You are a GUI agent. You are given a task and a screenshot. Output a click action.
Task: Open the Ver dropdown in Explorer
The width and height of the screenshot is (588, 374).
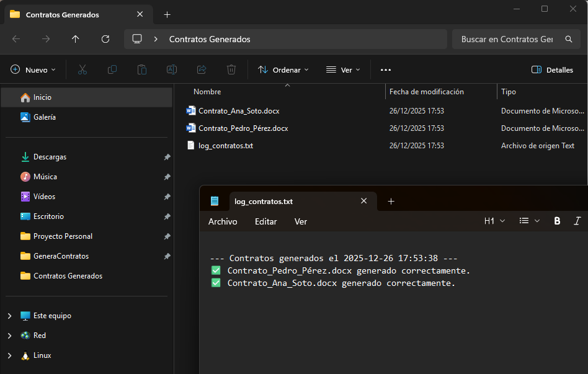pos(343,69)
